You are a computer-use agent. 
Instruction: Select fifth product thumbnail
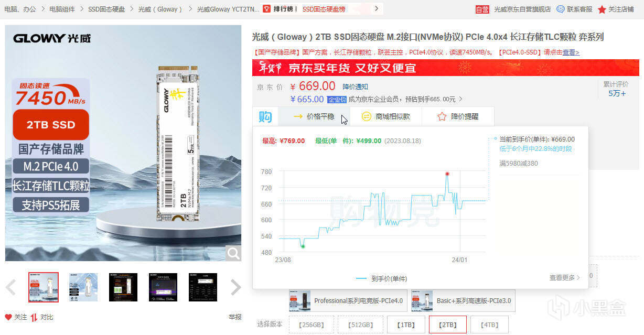point(203,287)
